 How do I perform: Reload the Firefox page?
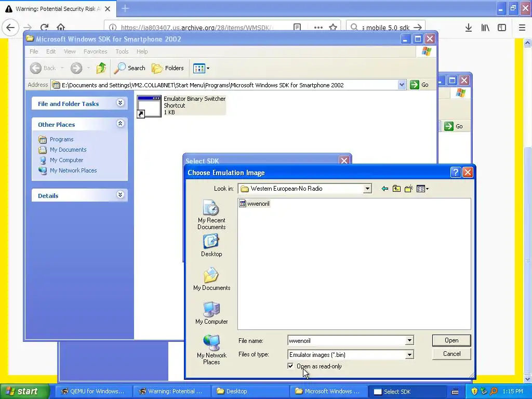44,28
